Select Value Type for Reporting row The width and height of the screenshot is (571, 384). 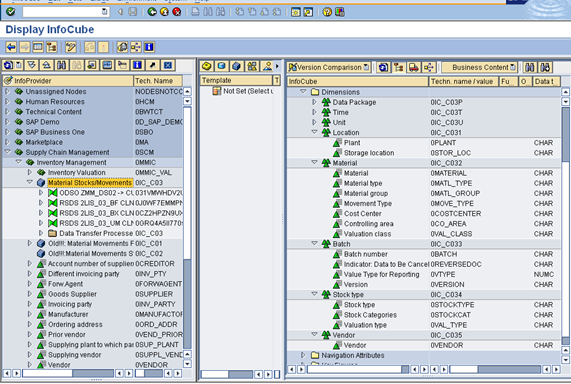pos(424,274)
